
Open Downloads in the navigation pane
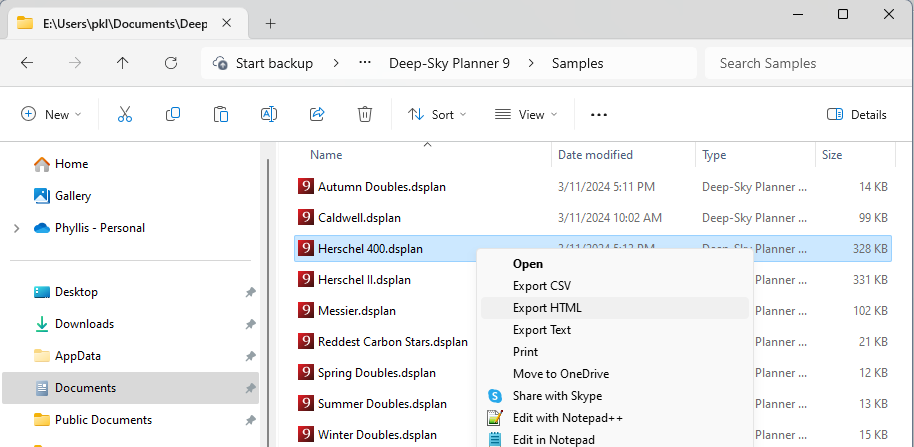pos(84,324)
